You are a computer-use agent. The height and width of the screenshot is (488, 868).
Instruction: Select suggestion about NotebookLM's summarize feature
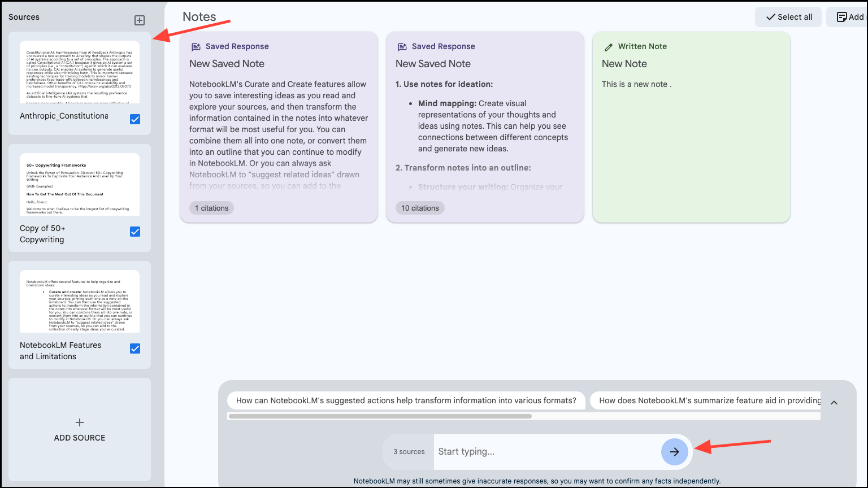click(705, 400)
